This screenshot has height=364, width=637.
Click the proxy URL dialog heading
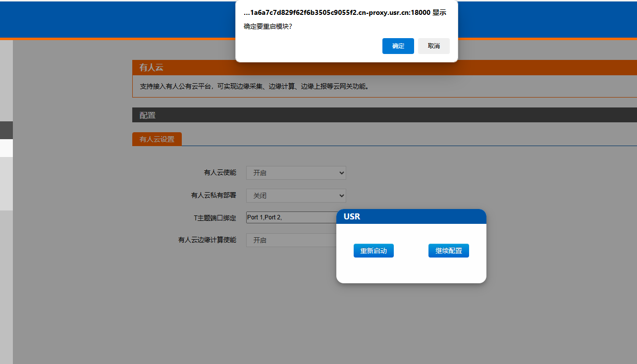[345, 12]
